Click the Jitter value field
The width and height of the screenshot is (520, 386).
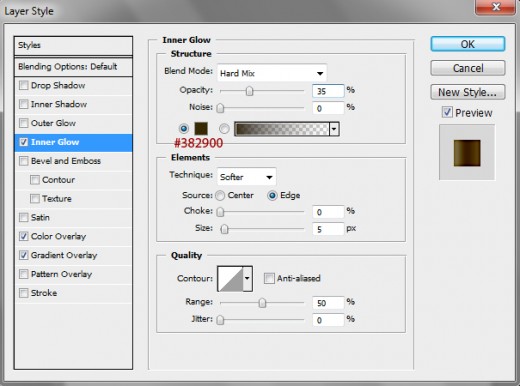[328, 320]
